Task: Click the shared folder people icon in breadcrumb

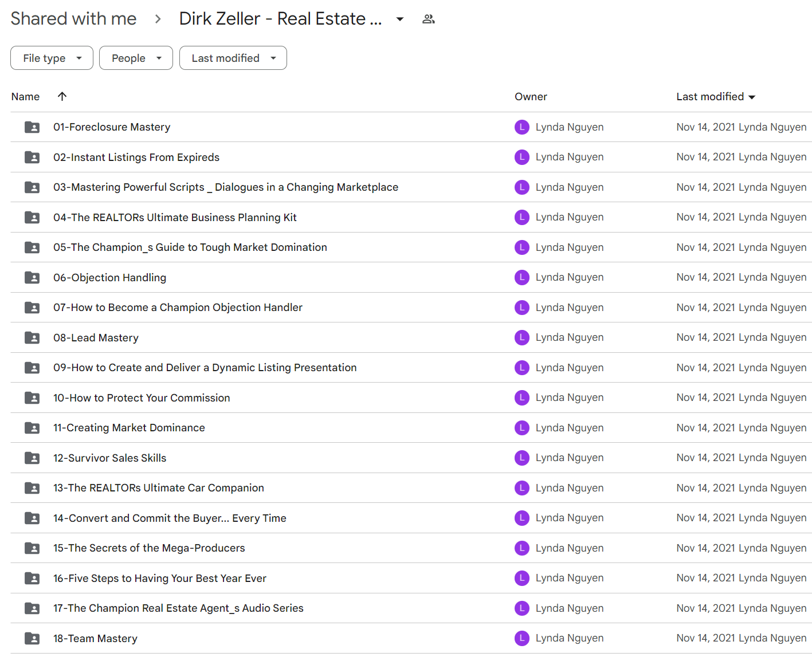Action: (x=428, y=19)
